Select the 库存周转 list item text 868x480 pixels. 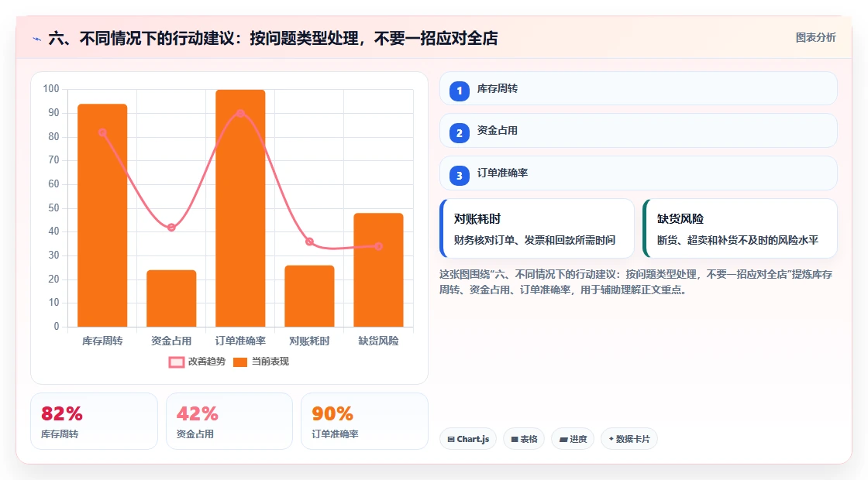(x=497, y=88)
